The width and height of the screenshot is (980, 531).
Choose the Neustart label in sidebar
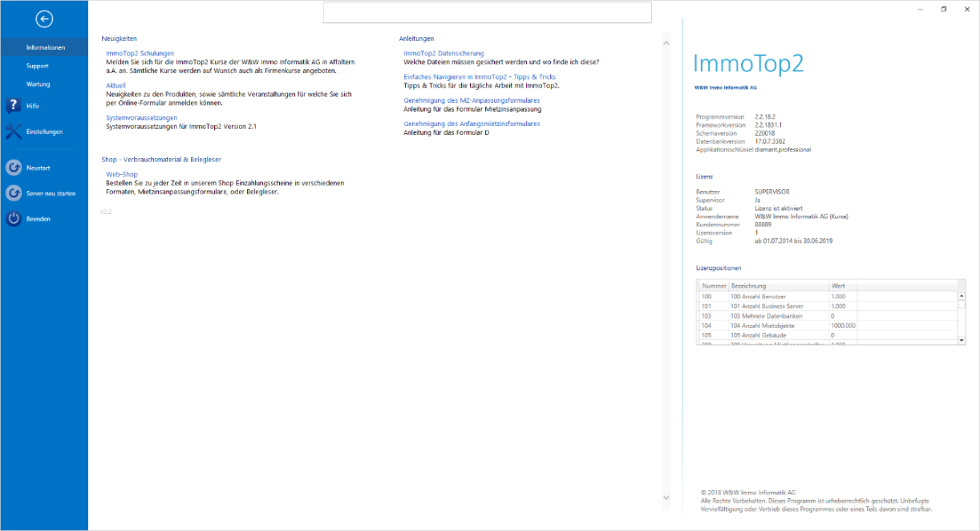[x=38, y=168]
